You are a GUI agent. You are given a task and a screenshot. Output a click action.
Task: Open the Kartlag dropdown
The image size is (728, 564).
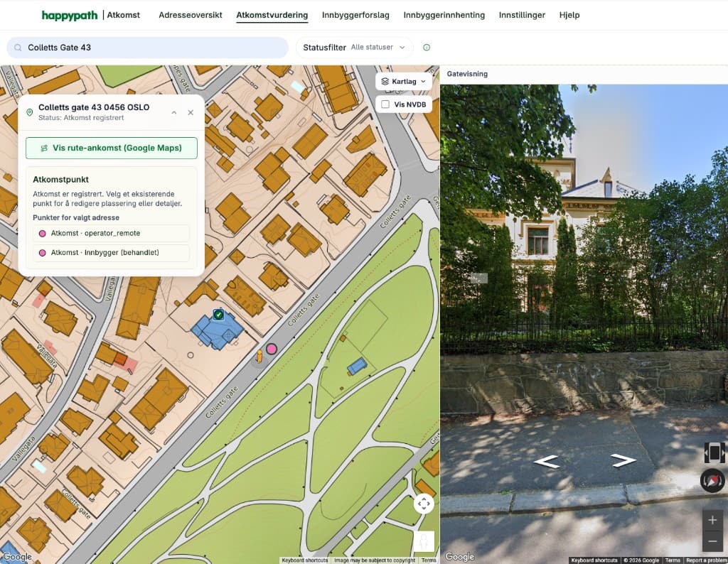click(x=404, y=82)
